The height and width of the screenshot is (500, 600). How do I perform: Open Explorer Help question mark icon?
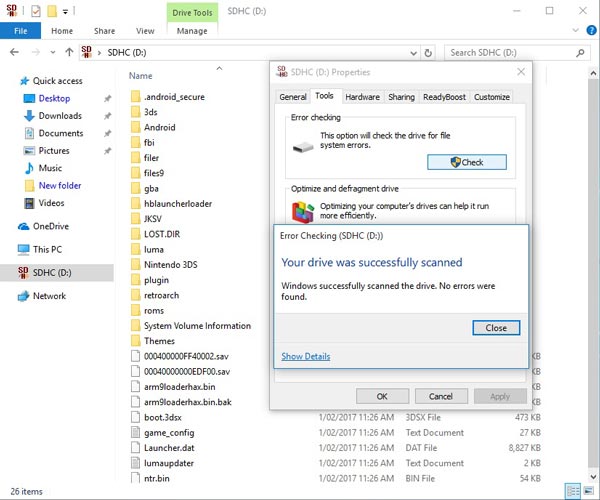click(591, 30)
